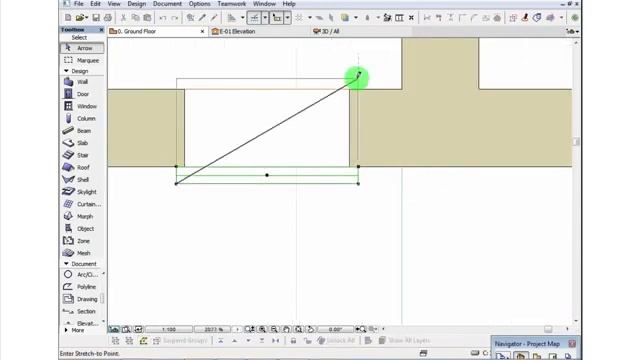Click the vertical scrollbar down arrow
This screenshot has width=640, height=360.
click(576, 321)
